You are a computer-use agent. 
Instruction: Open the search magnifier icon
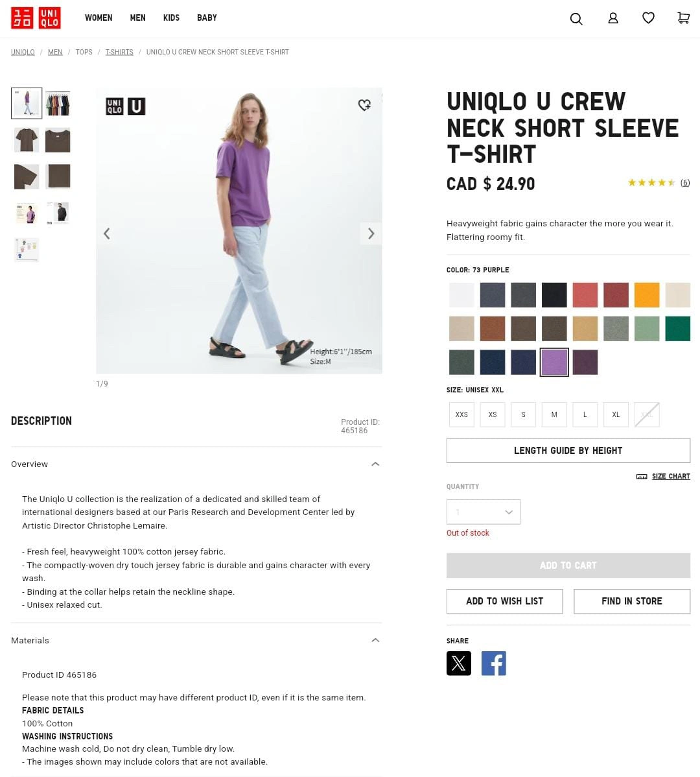[x=576, y=19]
